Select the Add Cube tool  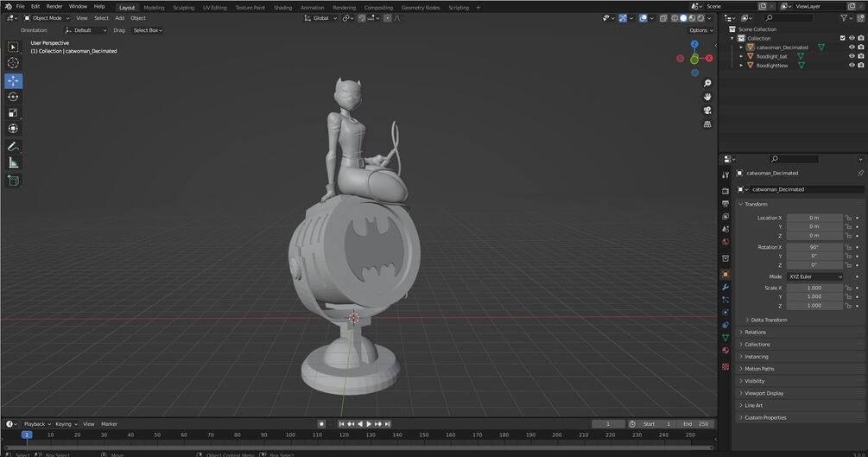click(x=13, y=181)
